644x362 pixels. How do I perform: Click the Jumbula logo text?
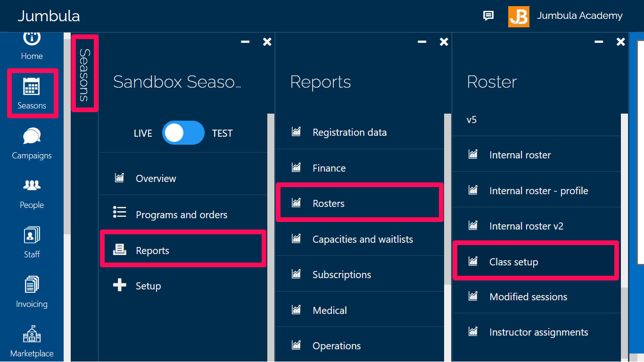click(49, 16)
